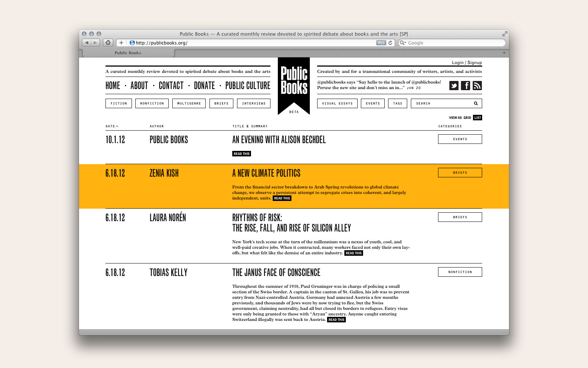
Task: Click the browser home icon
Action: point(108,43)
